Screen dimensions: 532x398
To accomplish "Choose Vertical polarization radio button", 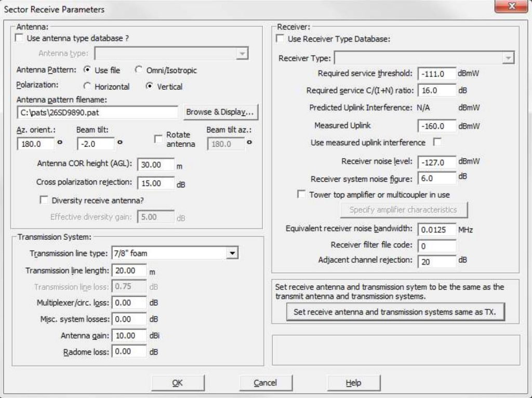I will point(150,87).
